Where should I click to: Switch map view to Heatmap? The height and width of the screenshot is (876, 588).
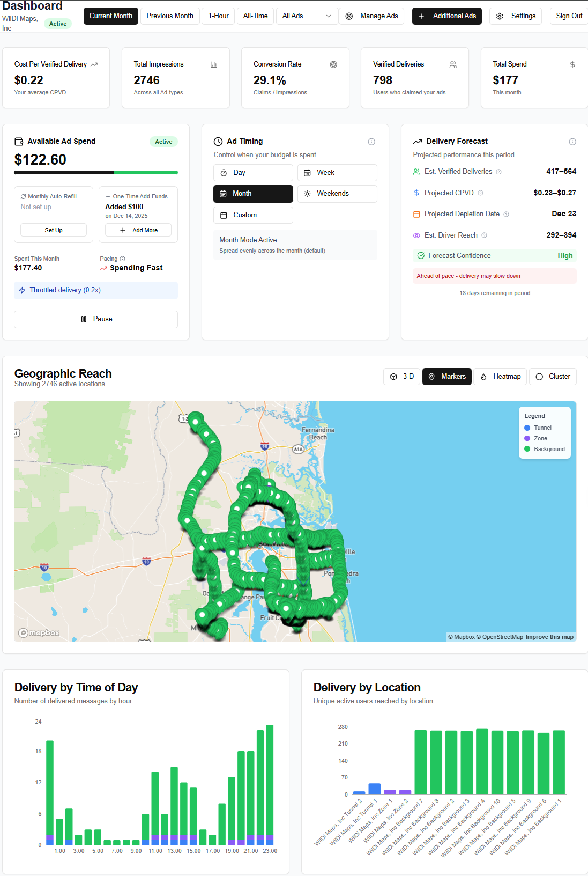501,377
